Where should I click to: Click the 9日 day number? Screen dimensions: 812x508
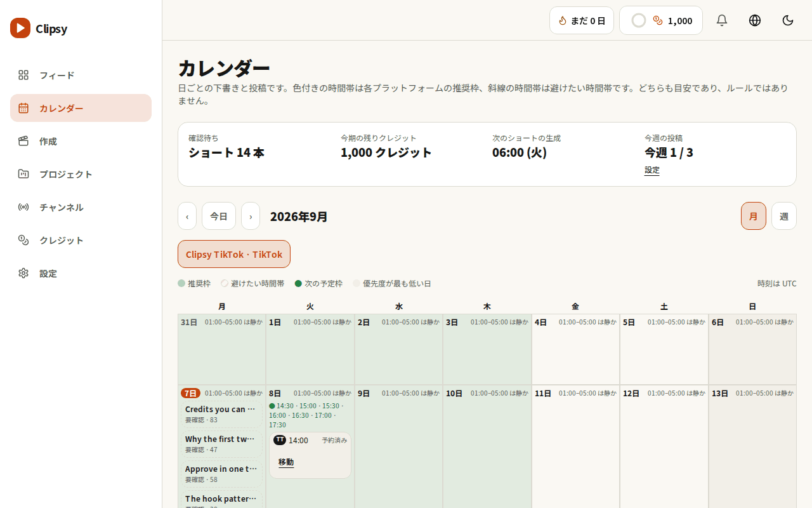(x=363, y=393)
